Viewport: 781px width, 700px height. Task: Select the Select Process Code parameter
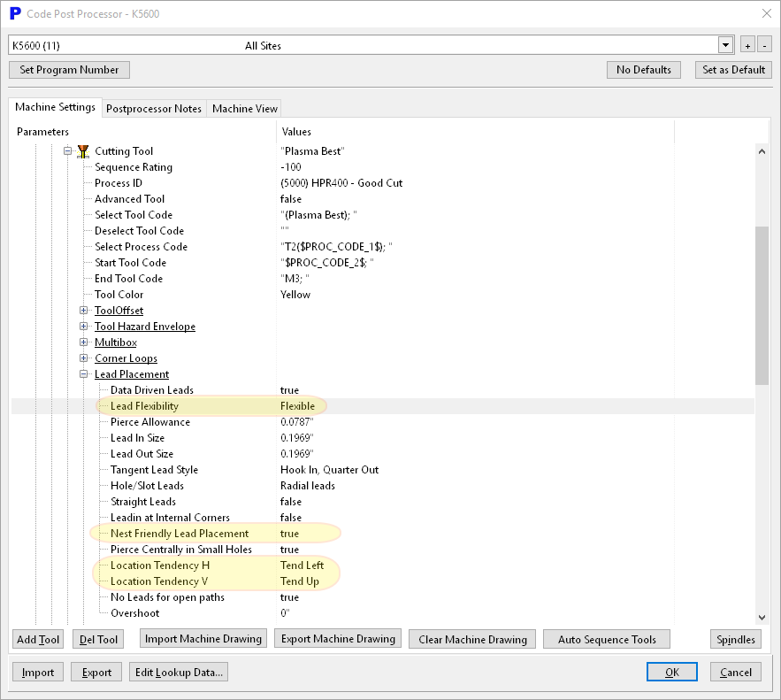tap(141, 247)
